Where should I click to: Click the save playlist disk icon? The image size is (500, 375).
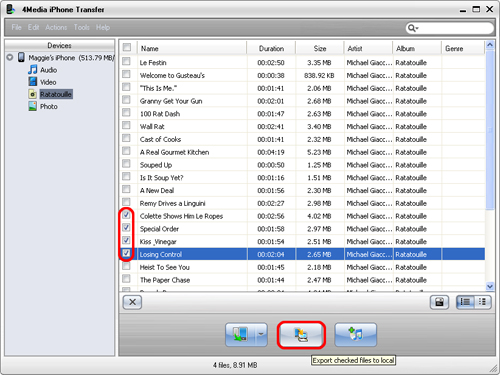coord(439,302)
